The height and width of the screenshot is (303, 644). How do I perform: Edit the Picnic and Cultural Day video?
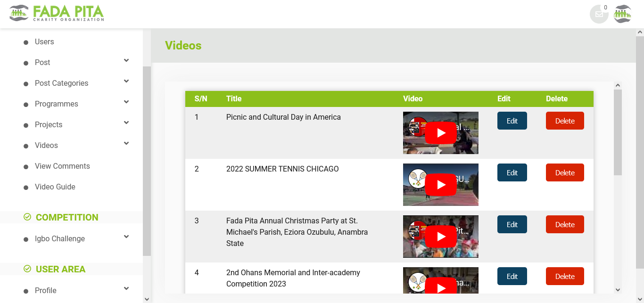click(x=512, y=121)
